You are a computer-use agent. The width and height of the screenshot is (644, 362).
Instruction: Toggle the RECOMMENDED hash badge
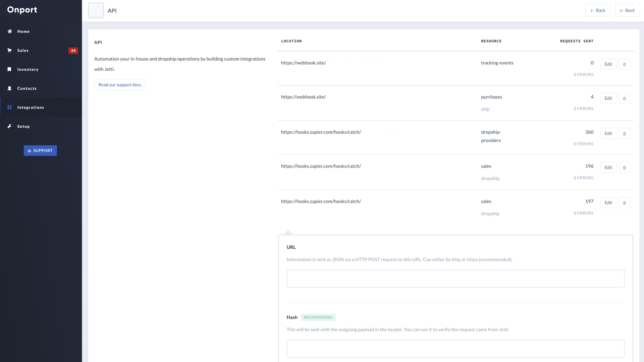[318, 317]
